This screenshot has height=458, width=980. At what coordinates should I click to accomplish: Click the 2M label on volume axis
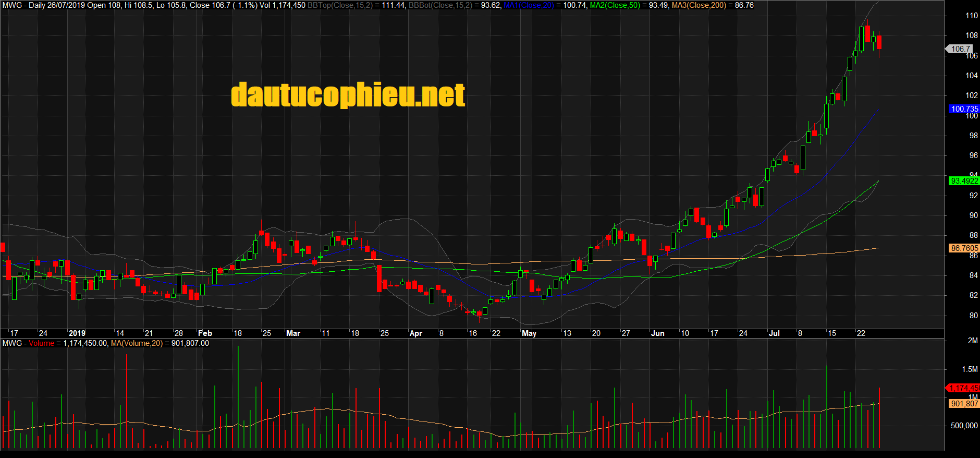(972, 341)
